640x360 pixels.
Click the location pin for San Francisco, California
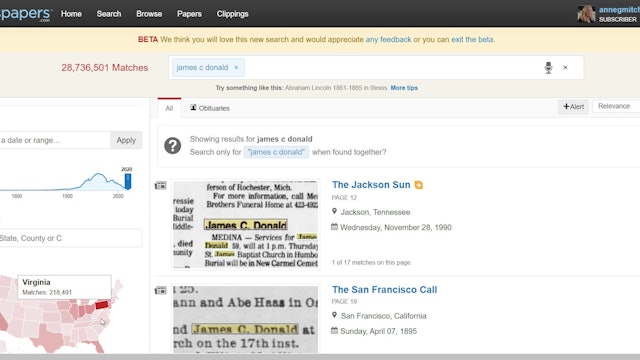point(334,315)
